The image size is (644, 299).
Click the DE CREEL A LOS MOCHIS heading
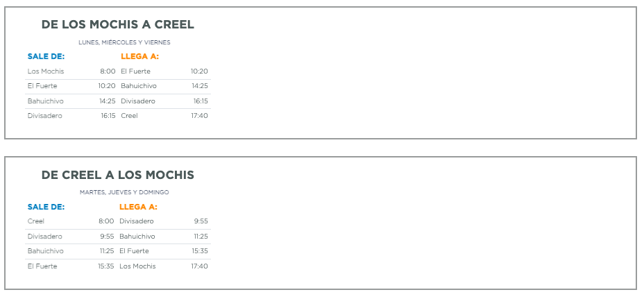coord(117,175)
